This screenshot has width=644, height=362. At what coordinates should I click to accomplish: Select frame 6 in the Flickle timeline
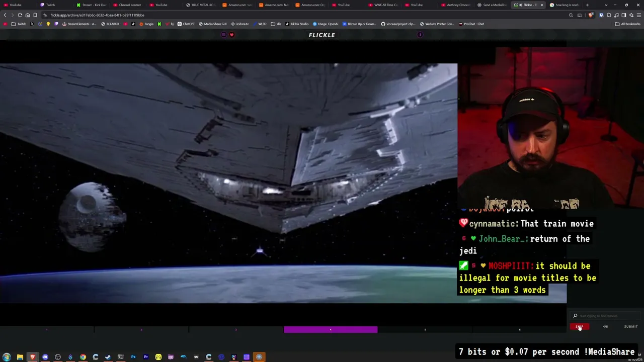coord(520,329)
